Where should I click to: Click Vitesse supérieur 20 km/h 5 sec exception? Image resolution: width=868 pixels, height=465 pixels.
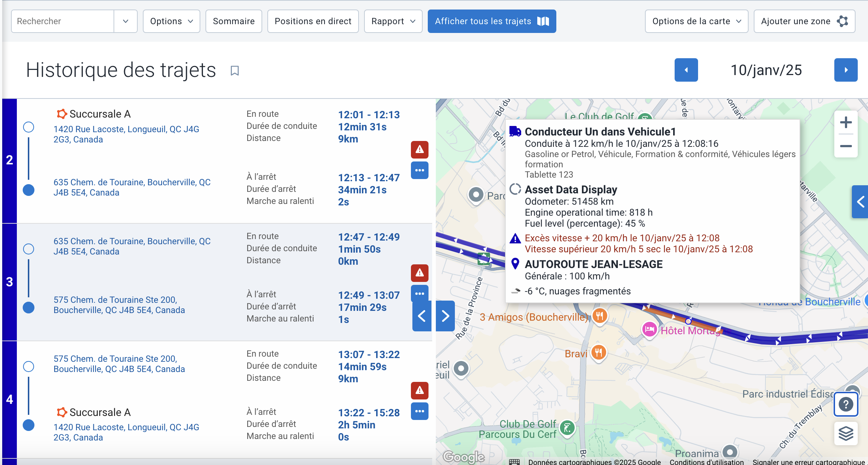[639, 249]
